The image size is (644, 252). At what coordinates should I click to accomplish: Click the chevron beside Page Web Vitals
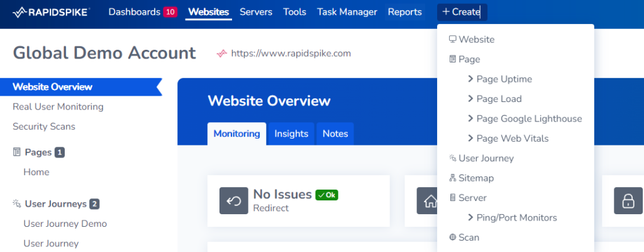pyautogui.click(x=470, y=138)
